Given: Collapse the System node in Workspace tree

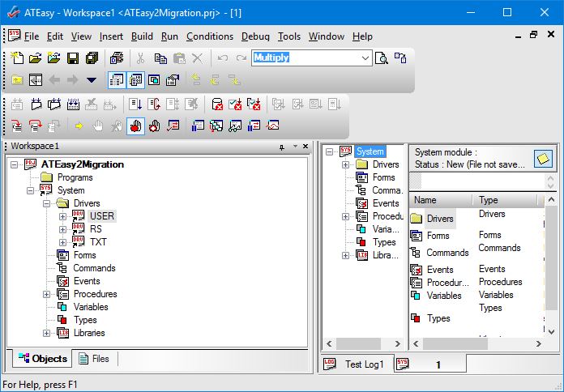Looking at the screenshot, I should pos(30,190).
